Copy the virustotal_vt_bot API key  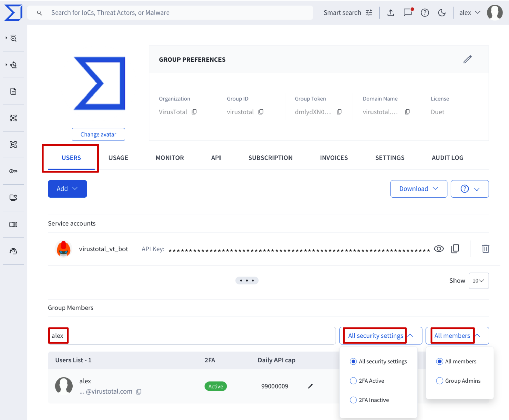[455, 249]
